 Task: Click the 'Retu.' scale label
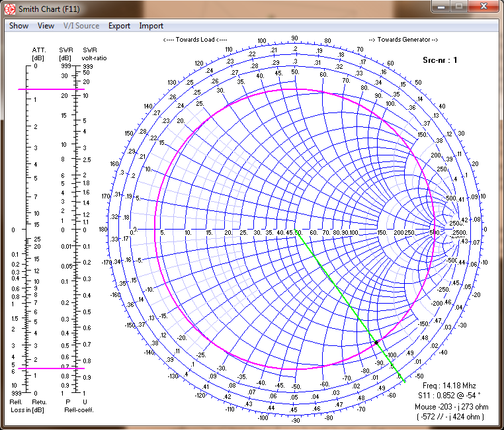pos(39,402)
